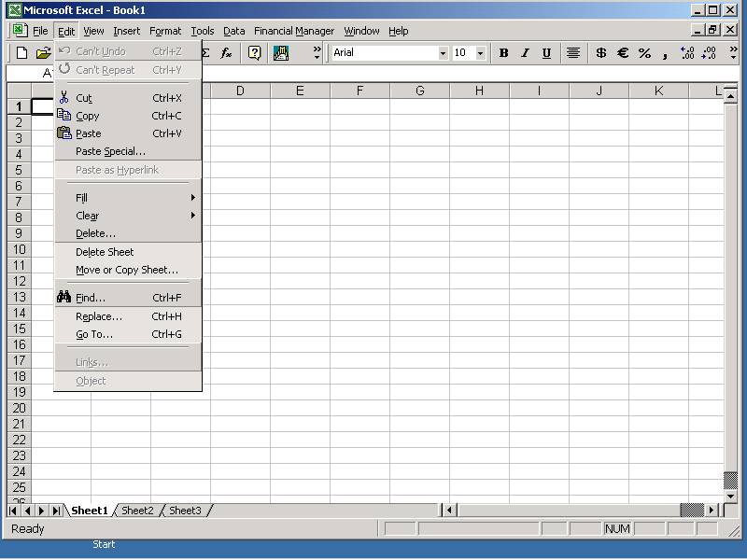Toggle Italic formatting
747x560 pixels.
coord(525,53)
